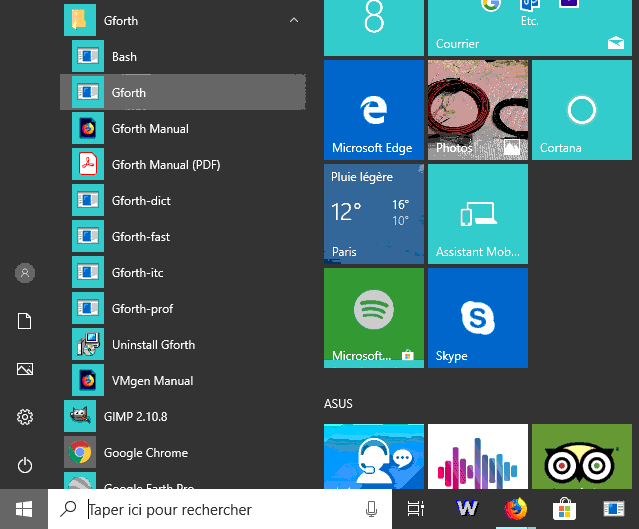This screenshot has width=639, height=529.
Task: Open the Gforth folder icon
Action: [x=80, y=20]
